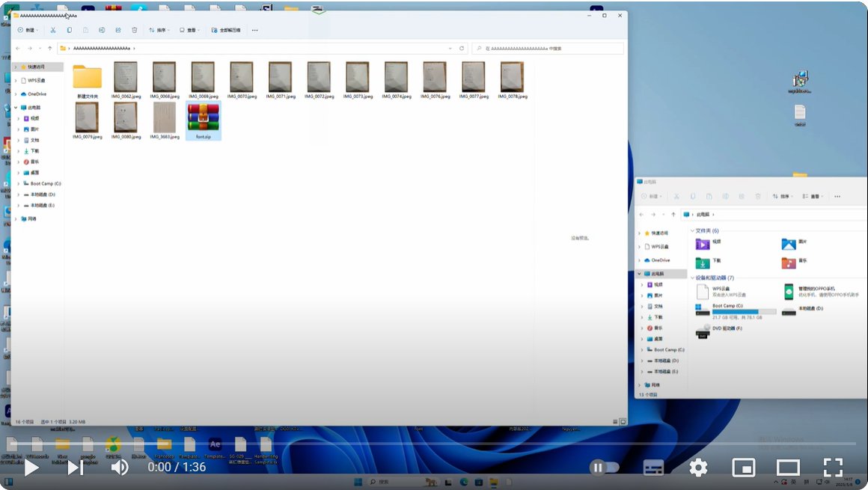Select thumbnail IMG_0070.jpeg
Screen dimensions: 868x490
tap(242, 80)
